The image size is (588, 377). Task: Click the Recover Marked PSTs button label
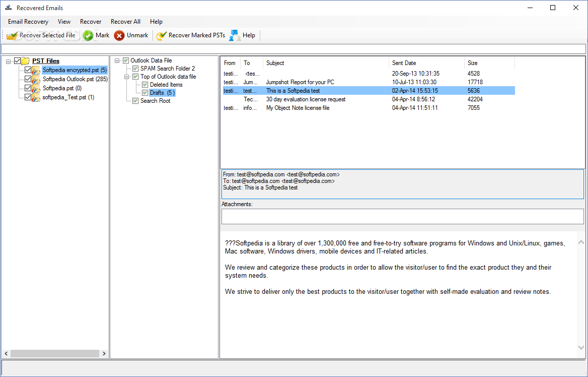click(197, 35)
